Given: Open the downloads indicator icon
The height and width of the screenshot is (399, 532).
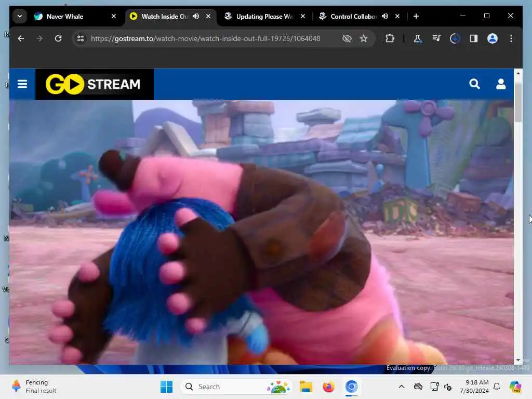Looking at the screenshot, I should (x=455, y=38).
